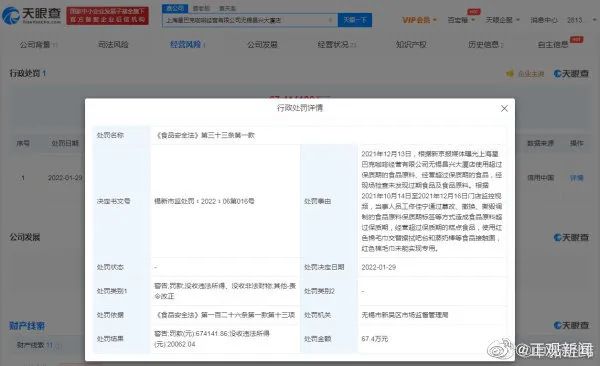Click the 天眼查 logo in the header
600x366 pixels.
pos(31,15)
